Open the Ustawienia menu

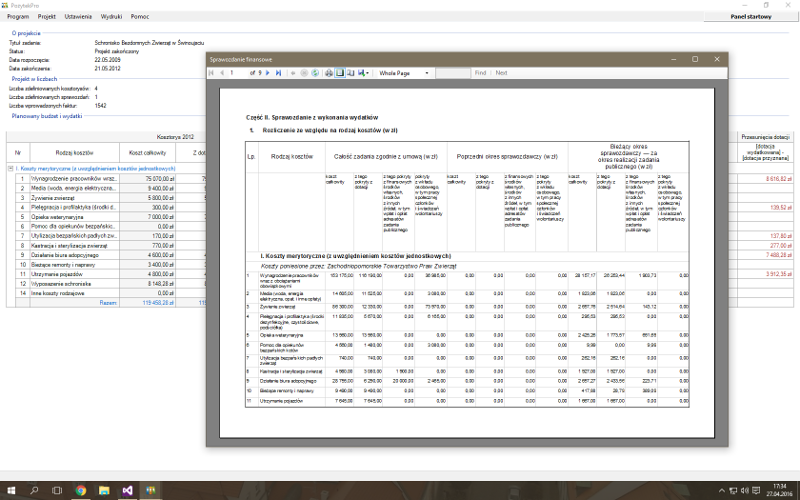coord(78,17)
